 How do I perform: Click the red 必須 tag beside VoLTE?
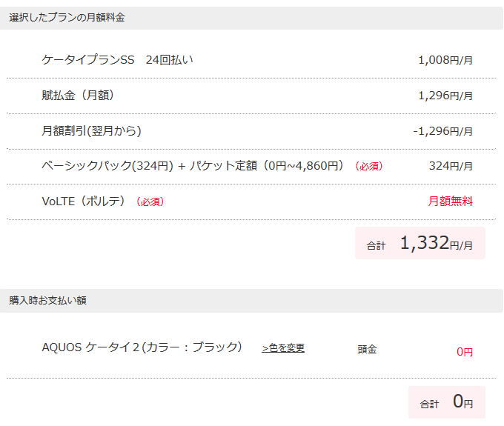pos(150,202)
